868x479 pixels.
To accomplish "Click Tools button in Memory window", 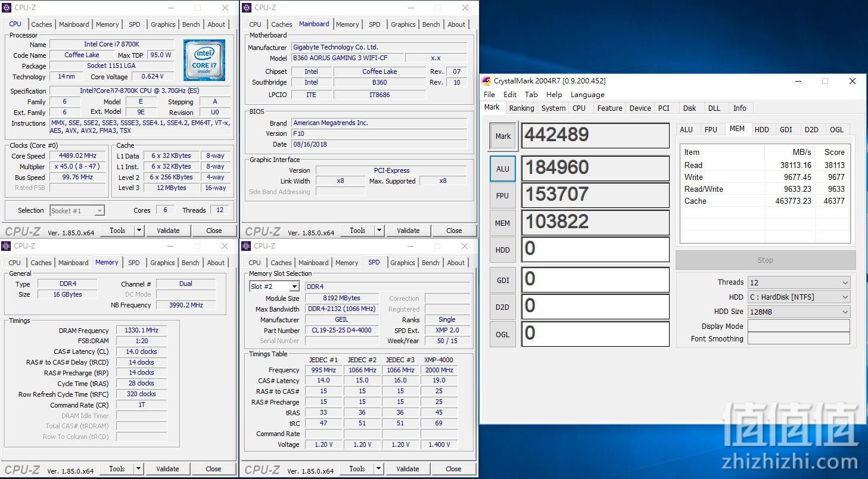I will (117, 469).
